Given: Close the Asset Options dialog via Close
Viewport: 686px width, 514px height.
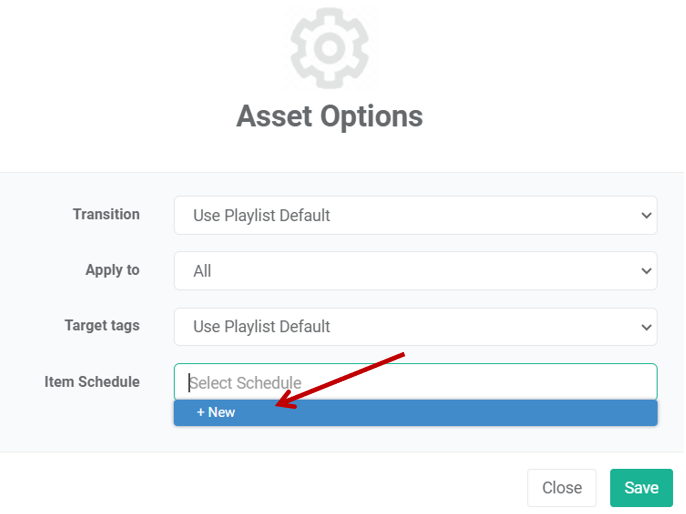Looking at the screenshot, I should pos(562,488).
